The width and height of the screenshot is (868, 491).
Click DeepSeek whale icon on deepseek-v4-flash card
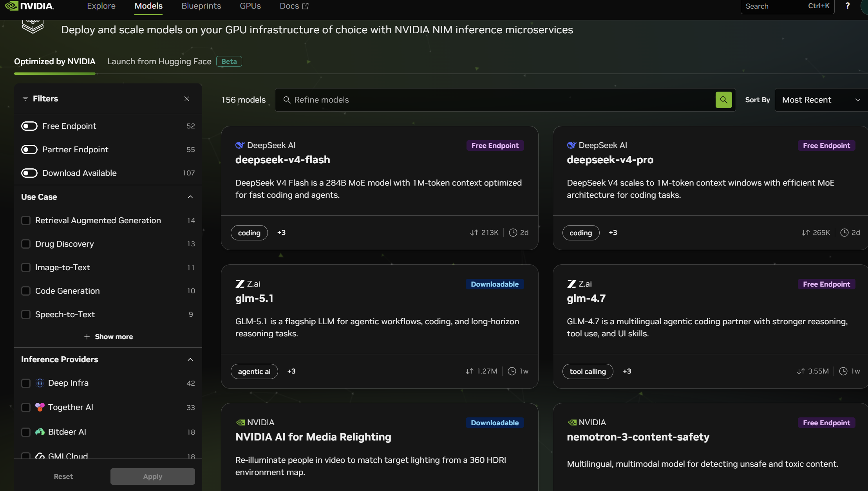point(240,145)
